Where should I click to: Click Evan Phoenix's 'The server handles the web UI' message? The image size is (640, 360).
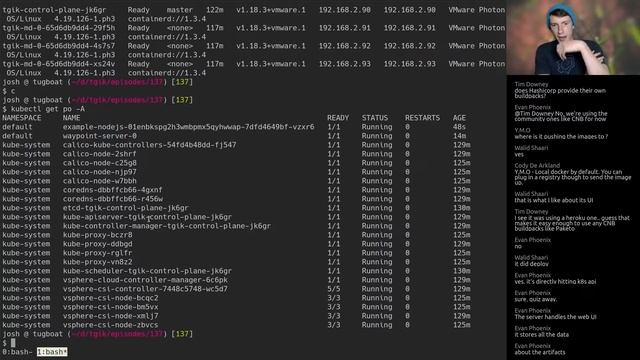[555, 317]
